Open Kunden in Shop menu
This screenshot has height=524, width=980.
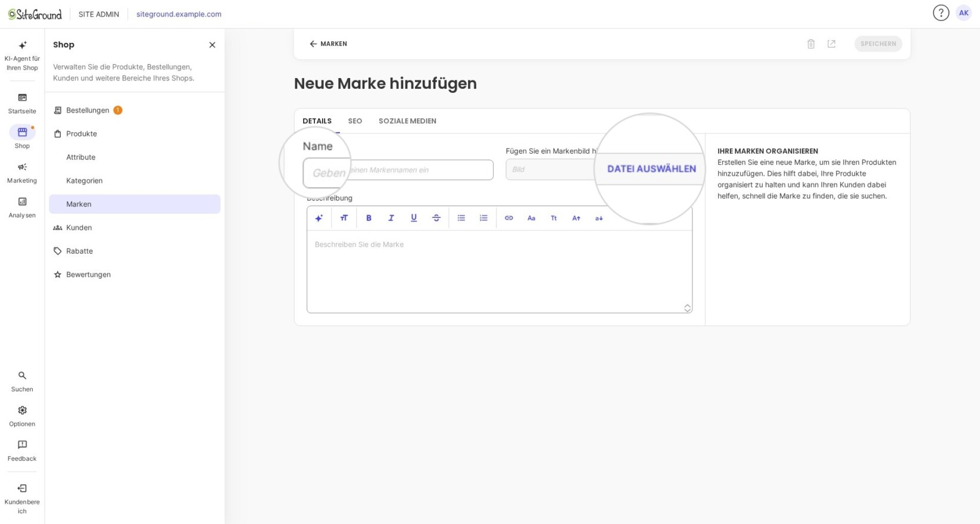click(135, 227)
